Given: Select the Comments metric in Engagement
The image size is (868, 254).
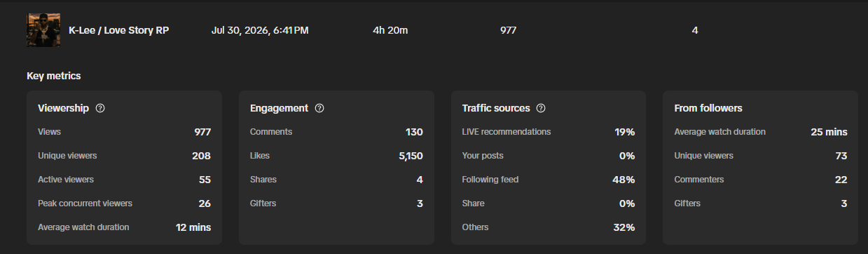Looking at the screenshot, I should click(x=336, y=132).
